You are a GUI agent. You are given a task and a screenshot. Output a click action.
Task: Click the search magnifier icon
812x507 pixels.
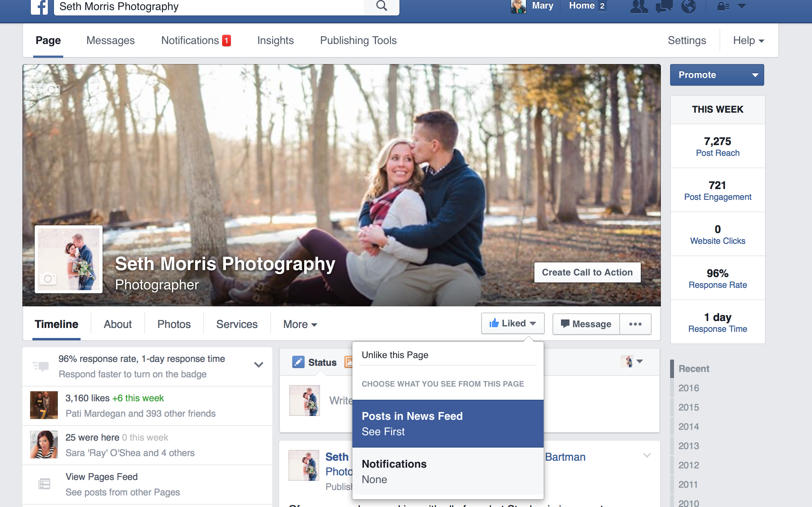[381, 6]
